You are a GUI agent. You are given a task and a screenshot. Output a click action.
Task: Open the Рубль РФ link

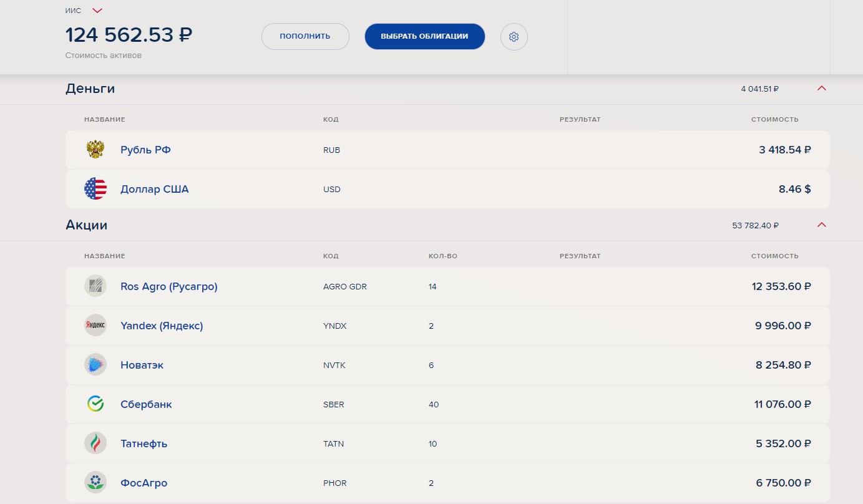coord(145,150)
